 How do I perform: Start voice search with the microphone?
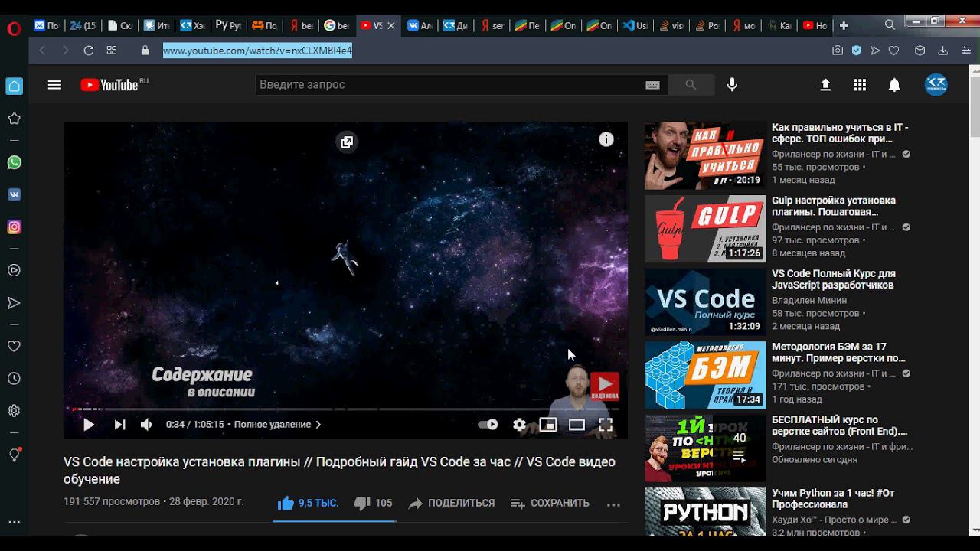coord(732,85)
